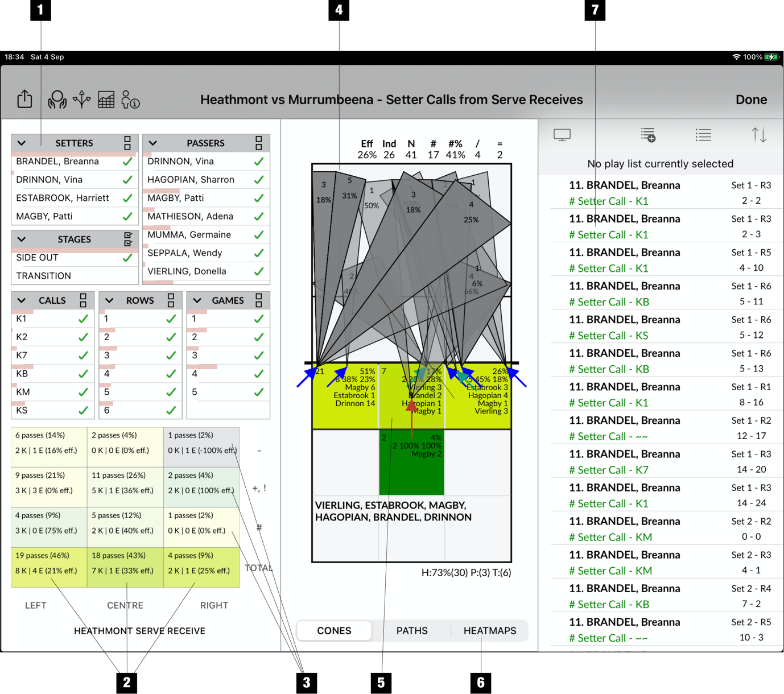Uncheck the K7 call filter
Image resolution: width=784 pixels, height=694 pixels.
[83, 354]
